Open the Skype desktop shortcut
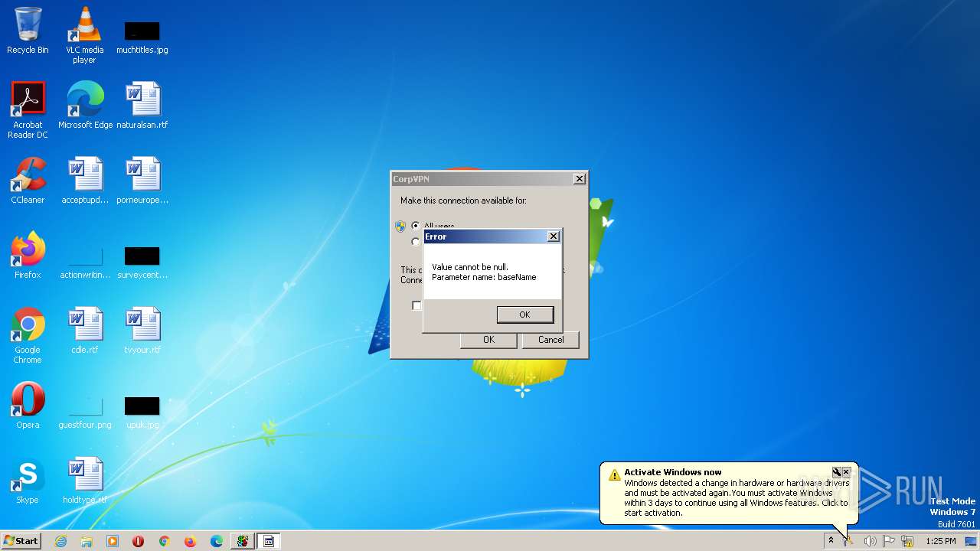The image size is (980, 551). tap(28, 481)
